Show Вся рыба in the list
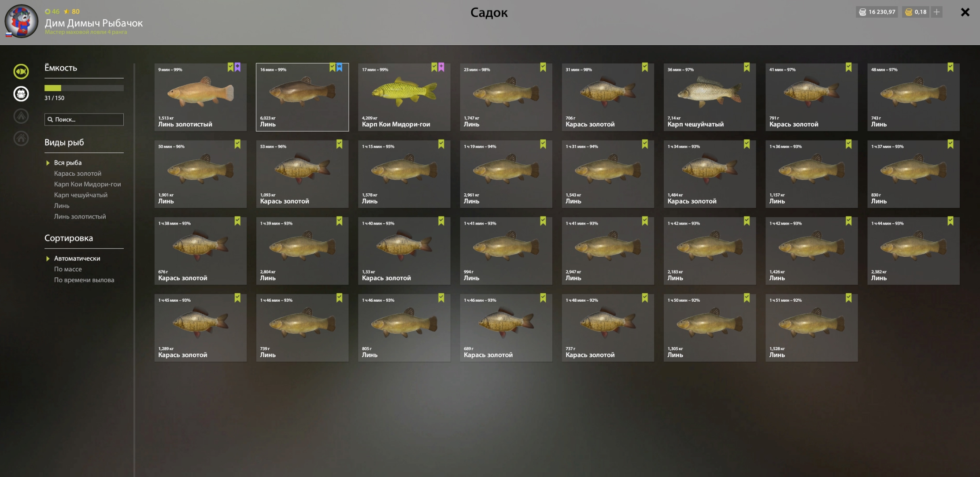Image resolution: width=980 pixels, height=477 pixels. pyautogui.click(x=68, y=163)
